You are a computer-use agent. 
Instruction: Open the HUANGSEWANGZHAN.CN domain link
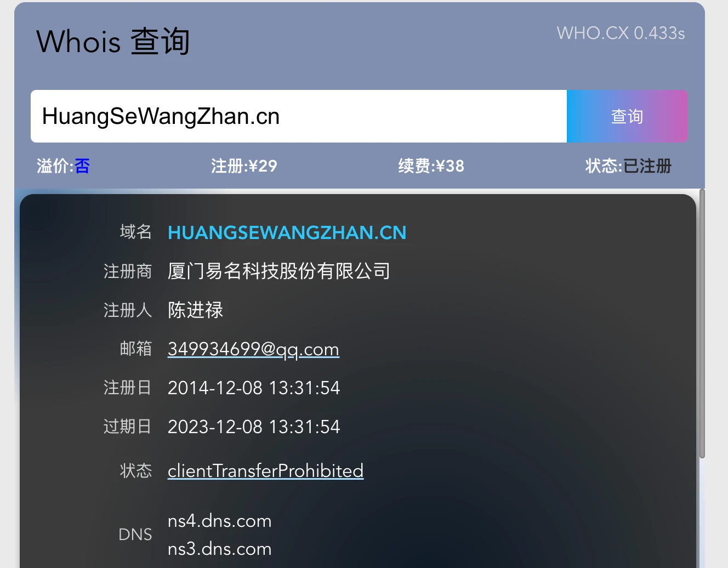(x=287, y=232)
